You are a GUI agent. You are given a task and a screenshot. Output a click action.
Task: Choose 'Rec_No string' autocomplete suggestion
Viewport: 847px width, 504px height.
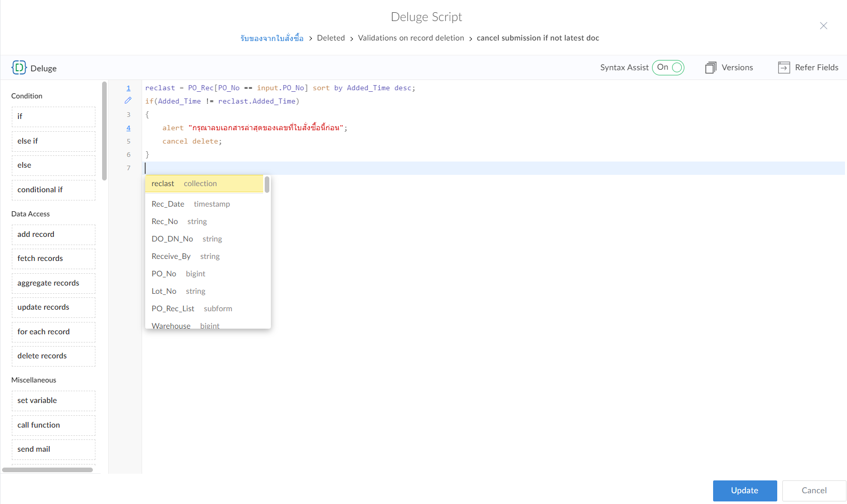204,221
